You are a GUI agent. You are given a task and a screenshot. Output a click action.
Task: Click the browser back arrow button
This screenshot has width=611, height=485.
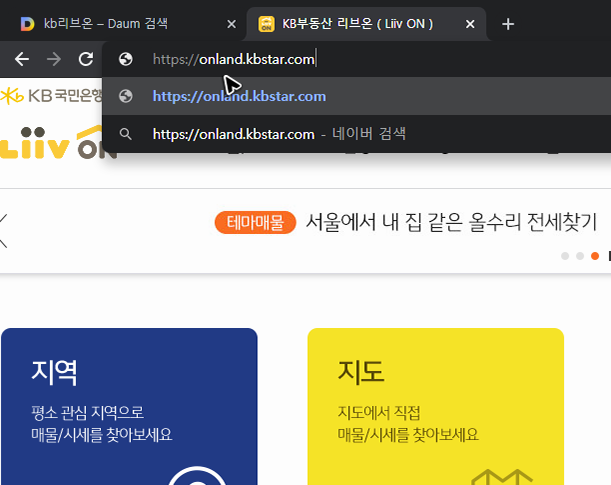coord(22,59)
